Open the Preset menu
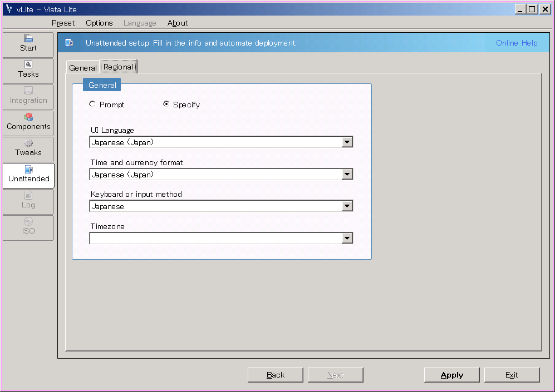The width and height of the screenshot is (555, 392). click(63, 23)
